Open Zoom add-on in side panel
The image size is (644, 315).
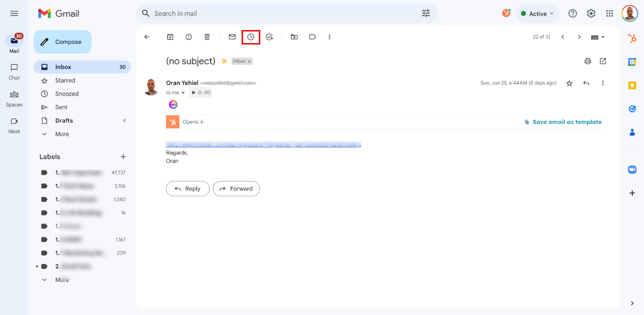pos(632,170)
